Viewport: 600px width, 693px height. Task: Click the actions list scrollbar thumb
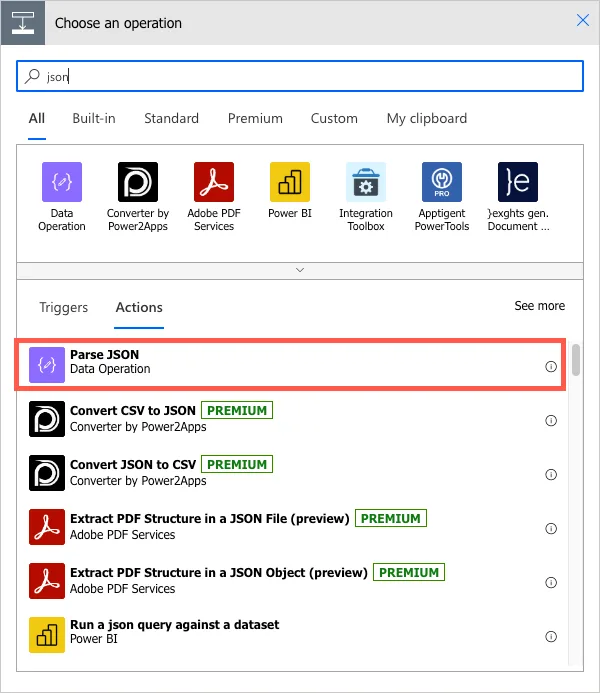coord(575,360)
